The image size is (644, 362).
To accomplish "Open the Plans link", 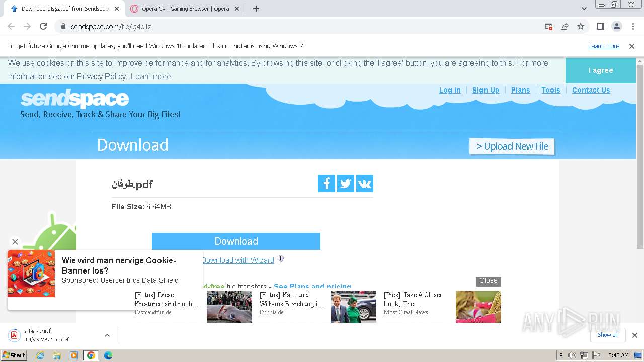I will 521,90.
